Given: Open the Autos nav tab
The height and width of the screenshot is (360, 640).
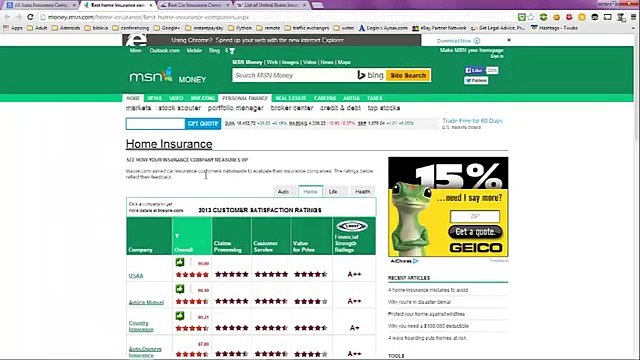Looking at the screenshot, I should 351,98.
